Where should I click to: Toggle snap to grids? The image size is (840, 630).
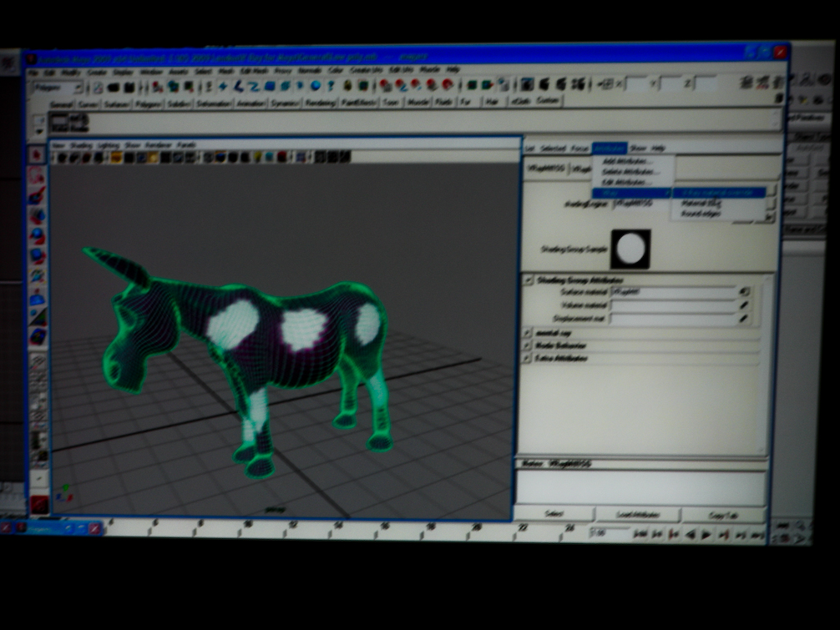386,85
